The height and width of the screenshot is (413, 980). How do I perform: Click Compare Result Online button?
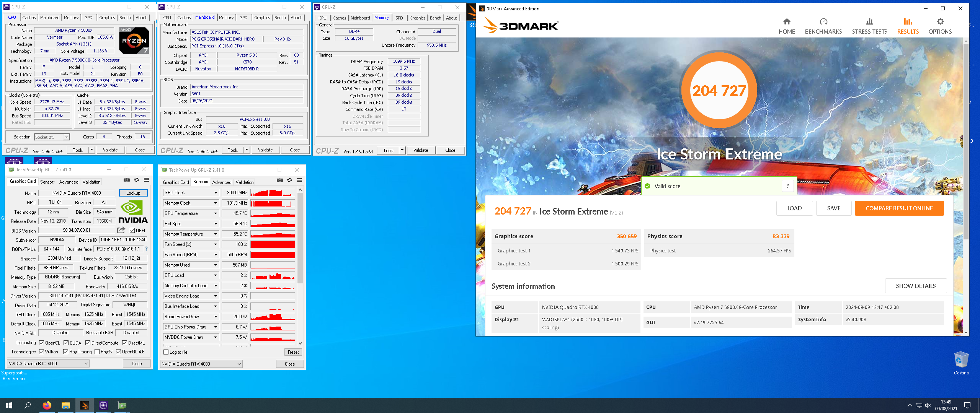pyautogui.click(x=899, y=208)
